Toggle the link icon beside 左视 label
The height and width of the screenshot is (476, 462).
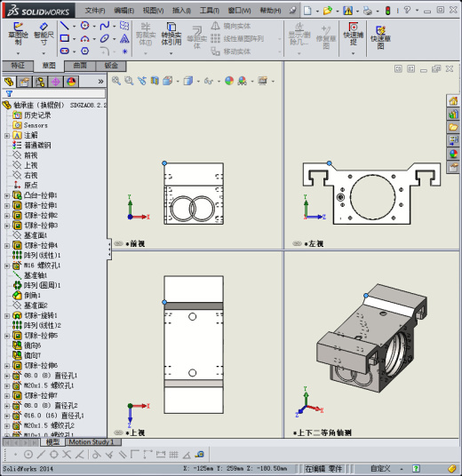297,243
